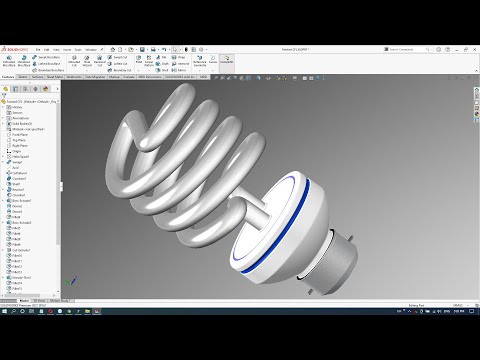Select the Swept Cut command
The image size is (480, 360).
(117, 57)
